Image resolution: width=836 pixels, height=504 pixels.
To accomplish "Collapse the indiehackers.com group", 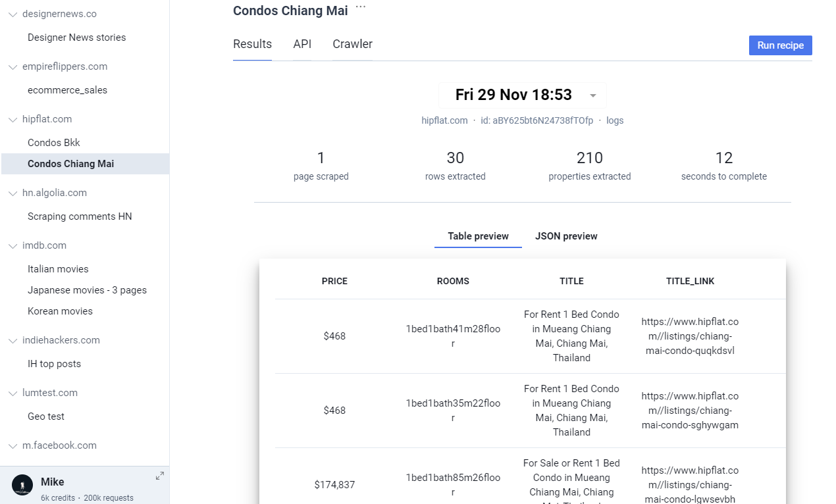I will pos(13,340).
